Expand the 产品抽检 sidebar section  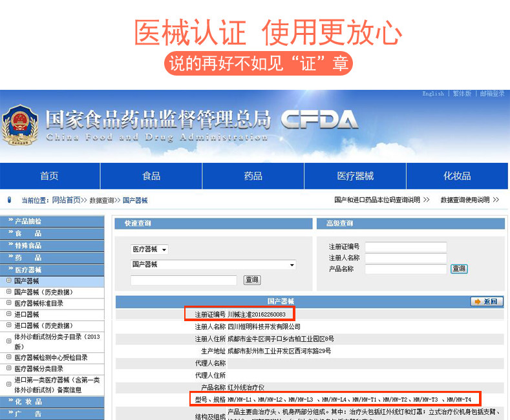coord(52,222)
